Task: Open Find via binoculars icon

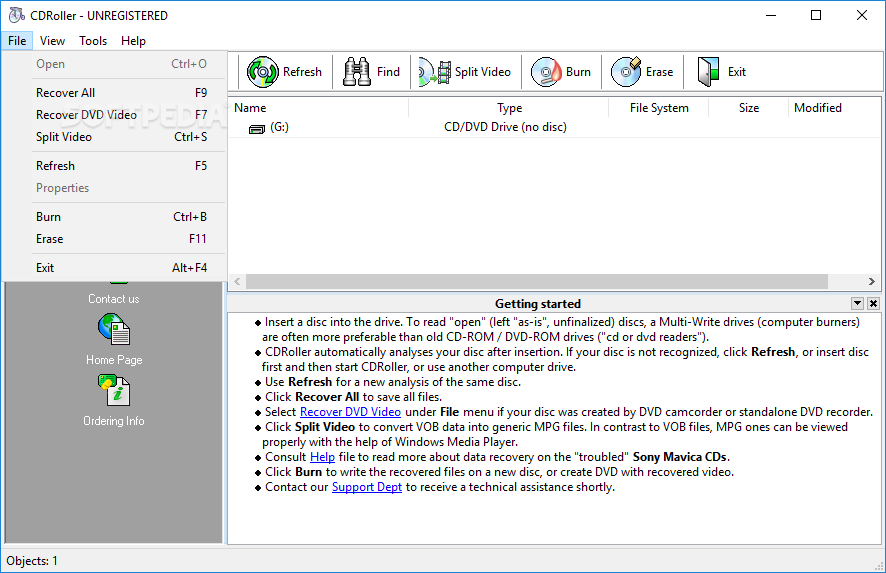Action: pyautogui.click(x=357, y=72)
